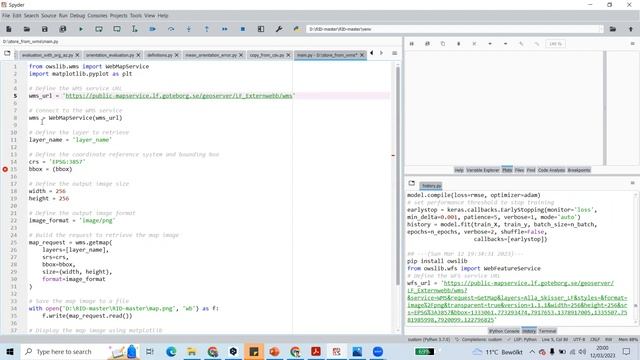Stop debugging with the square icon
The height and width of the screenshot is (360, 640).
tap(243, 29)
